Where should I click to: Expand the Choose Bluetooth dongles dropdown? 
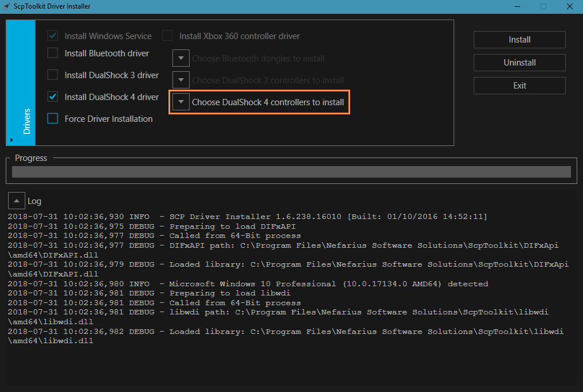pyautogui.click(x=181, y=59)
